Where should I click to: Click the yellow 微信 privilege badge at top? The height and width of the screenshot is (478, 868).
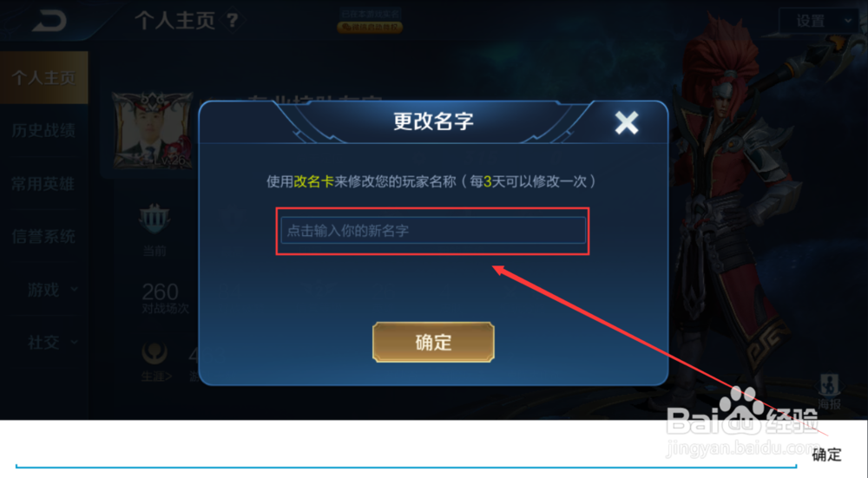coord(370,27)
